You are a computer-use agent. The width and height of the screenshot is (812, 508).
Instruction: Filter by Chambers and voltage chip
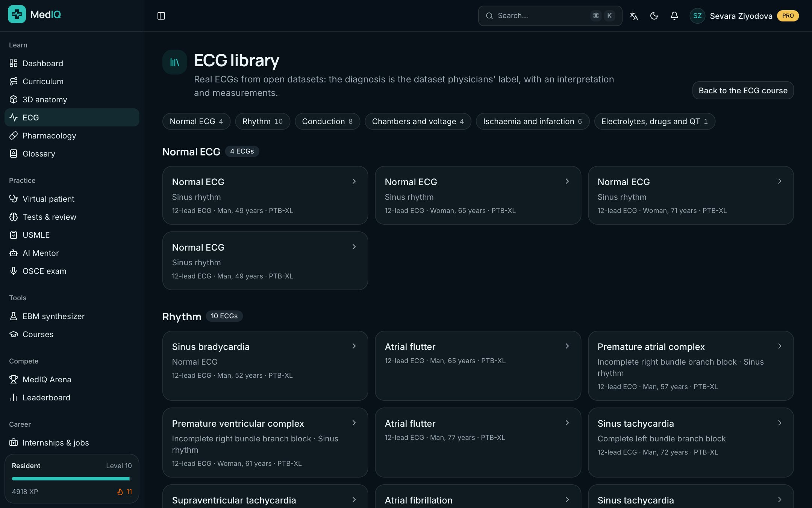tap(418, 122)
